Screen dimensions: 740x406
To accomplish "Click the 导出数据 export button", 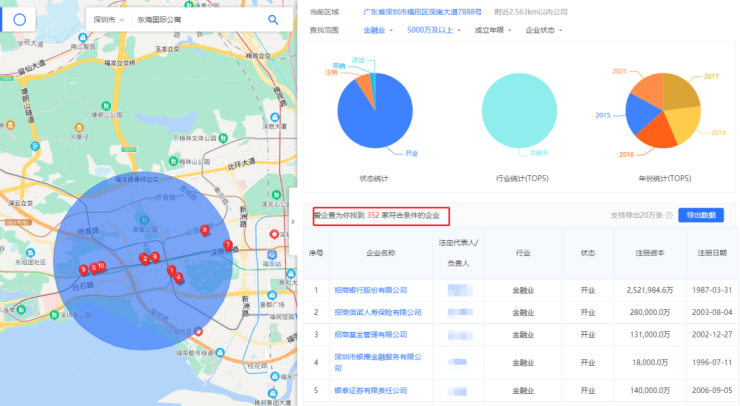I will coord(701,215).
